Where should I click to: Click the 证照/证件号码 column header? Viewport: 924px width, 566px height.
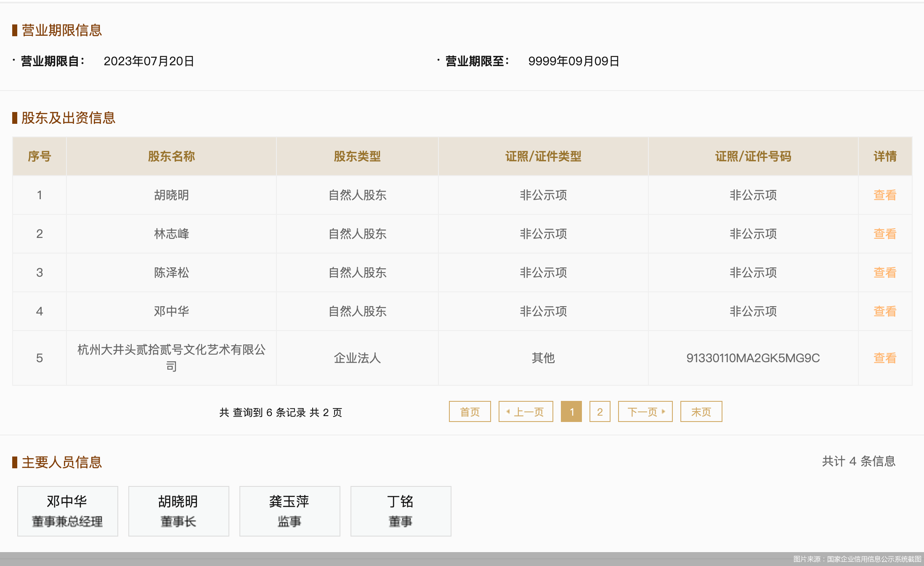tap(753, 156)
